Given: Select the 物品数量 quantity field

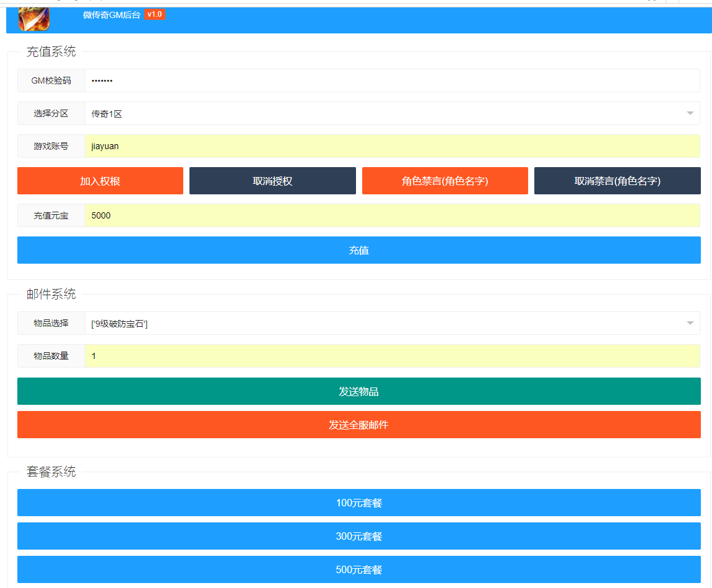Looking at the screenshot, I should [x=392, y=356].
